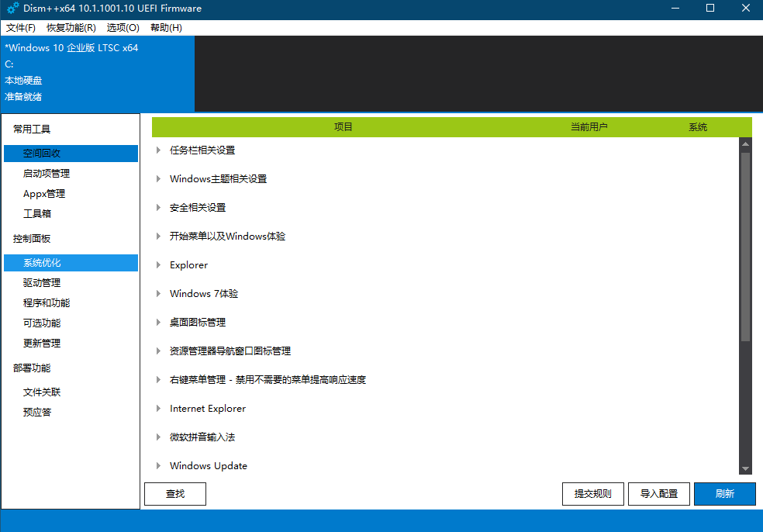Select 空间回收 in the sidebar
Image resolution: width=763 pixels, height=532 pixels.
(71, 154)
